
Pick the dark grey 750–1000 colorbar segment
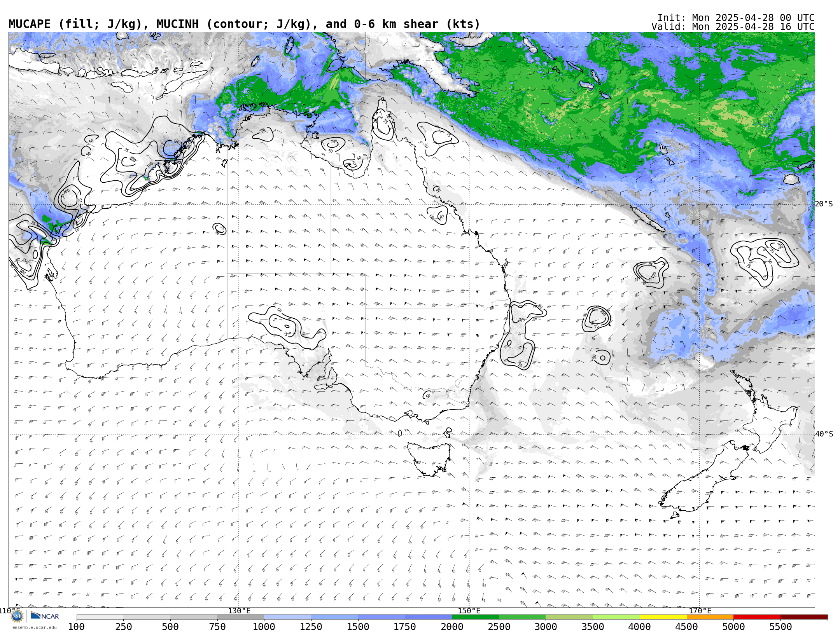(241, 617)
